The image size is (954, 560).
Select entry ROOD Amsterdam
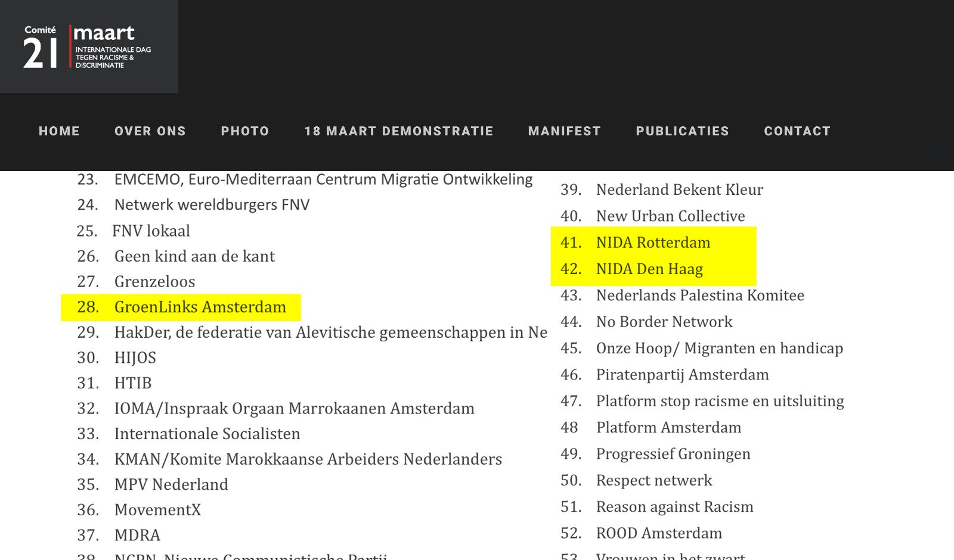coord(642,533)
